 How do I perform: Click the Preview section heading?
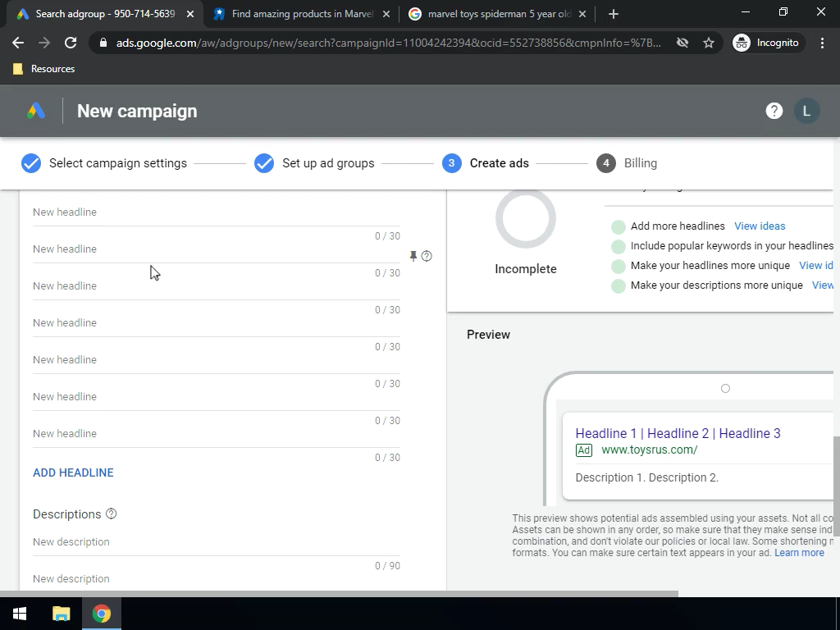point(488,335)
